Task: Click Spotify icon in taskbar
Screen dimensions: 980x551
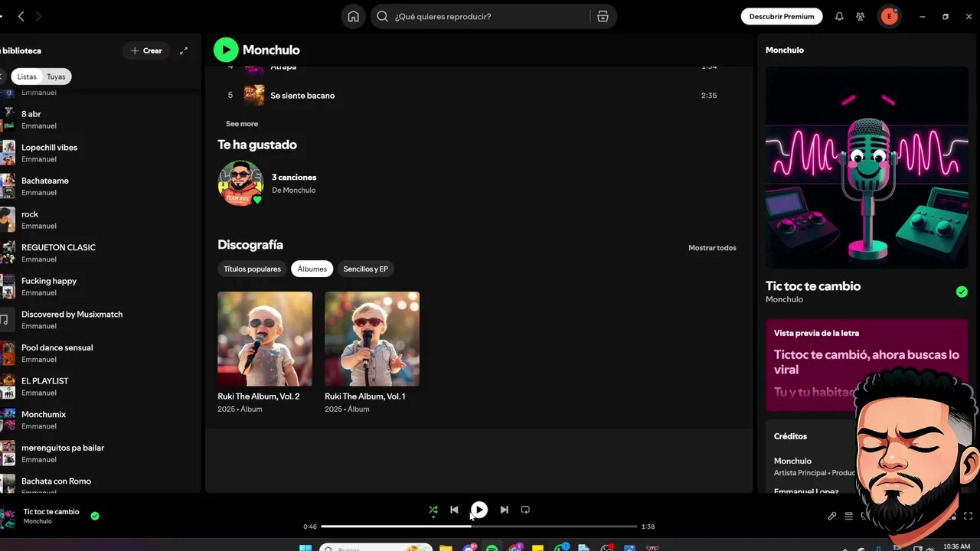Action: pos(492,548)
